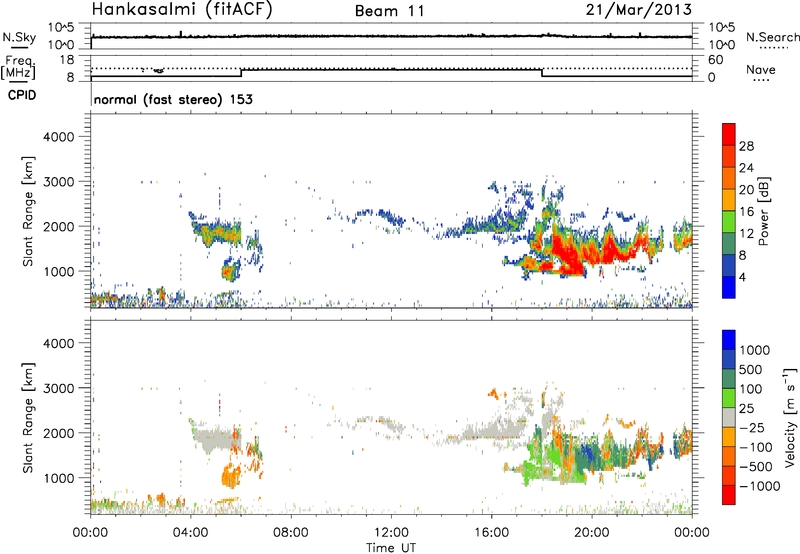This screenshot has width=800, height=554.
Task: Click the 18 label on frequency axis
Action: point(66,60)
